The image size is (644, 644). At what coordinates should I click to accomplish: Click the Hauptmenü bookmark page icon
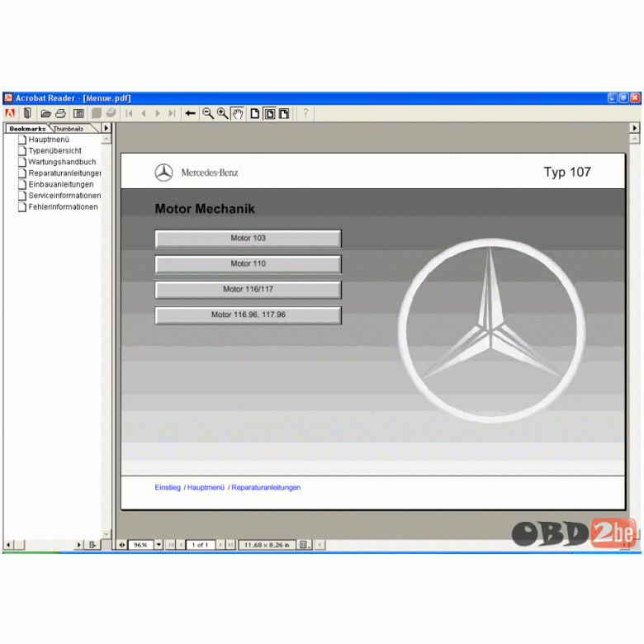click(x=22, y=140)
